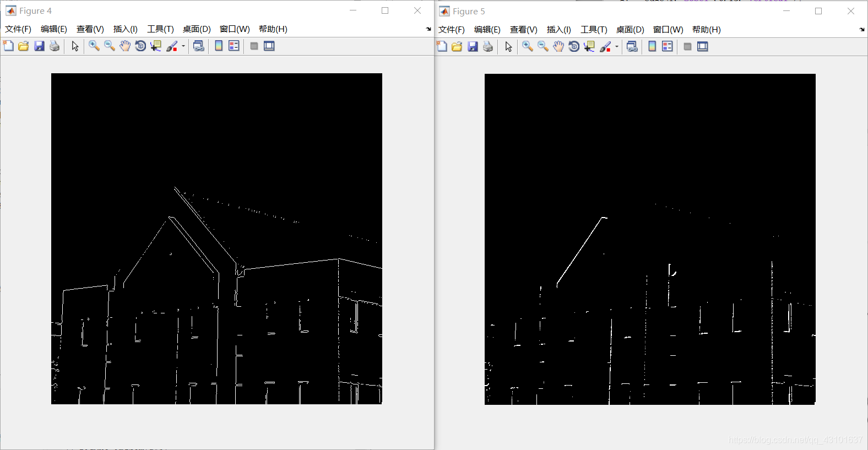
Task: Open file icon in Figure 4 toolbar
Action: [23, 46]
